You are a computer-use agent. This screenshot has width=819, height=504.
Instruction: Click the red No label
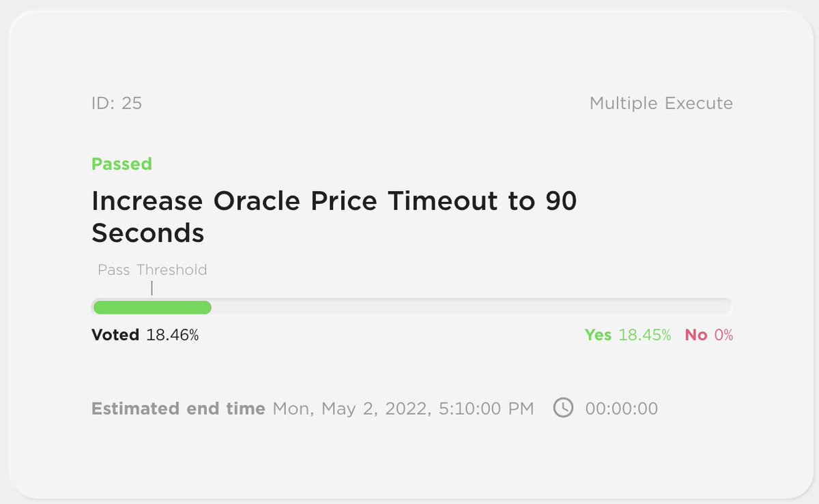(696, 335)
